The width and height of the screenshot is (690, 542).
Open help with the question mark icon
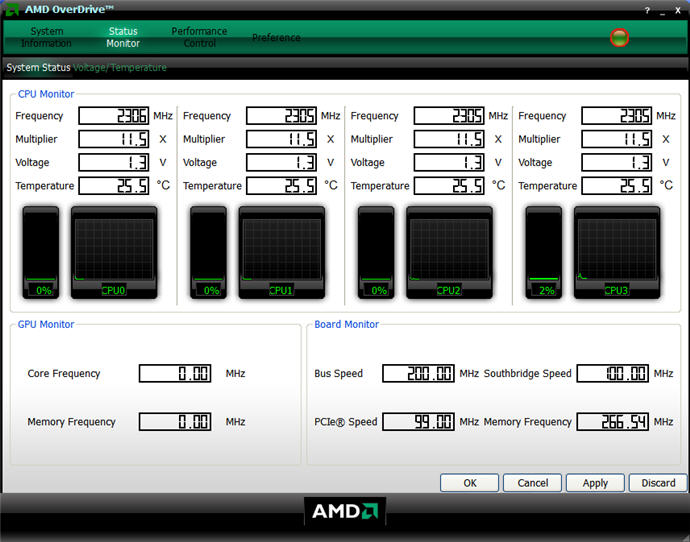[647, 11]
